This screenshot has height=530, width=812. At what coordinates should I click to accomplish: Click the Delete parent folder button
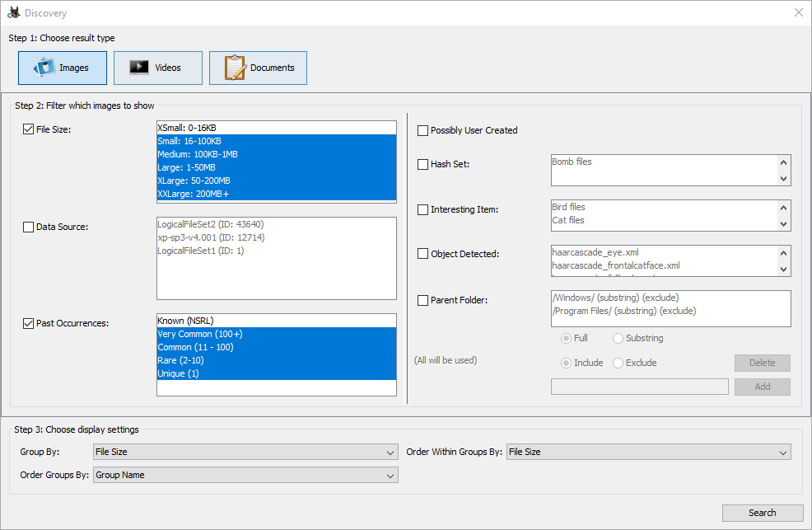pos(763,363)
